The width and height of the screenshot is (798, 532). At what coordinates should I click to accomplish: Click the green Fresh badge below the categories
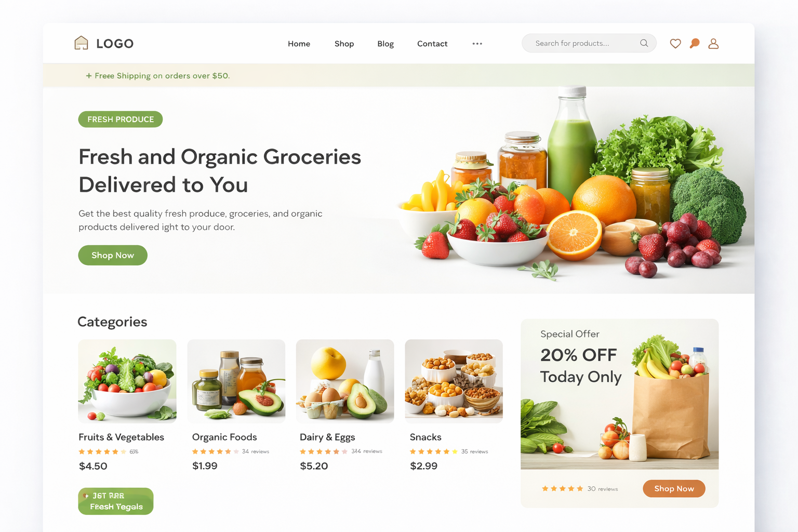point(116,501)
